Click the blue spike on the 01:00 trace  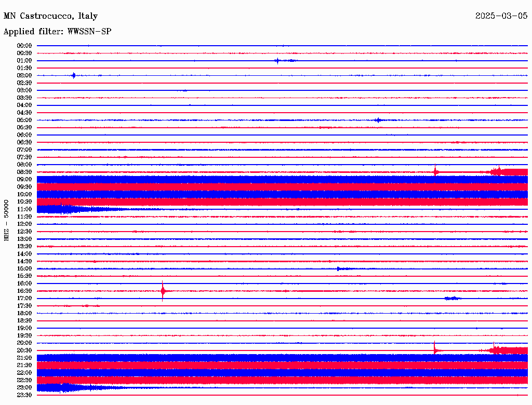coord(277,61)
